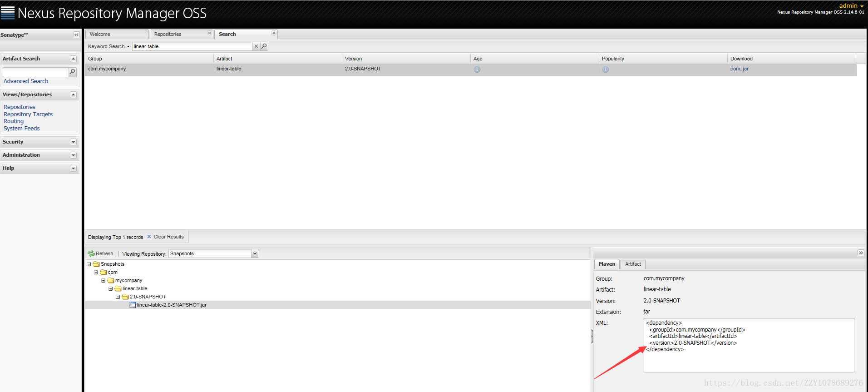Switch to the Welcome tab
Screen dimensions: 868x392
(117, 34)
